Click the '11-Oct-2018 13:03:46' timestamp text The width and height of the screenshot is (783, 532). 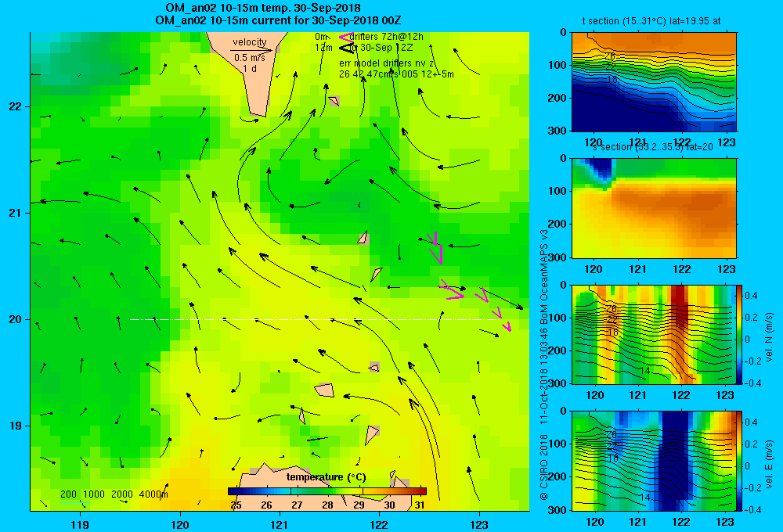point(544,376)
